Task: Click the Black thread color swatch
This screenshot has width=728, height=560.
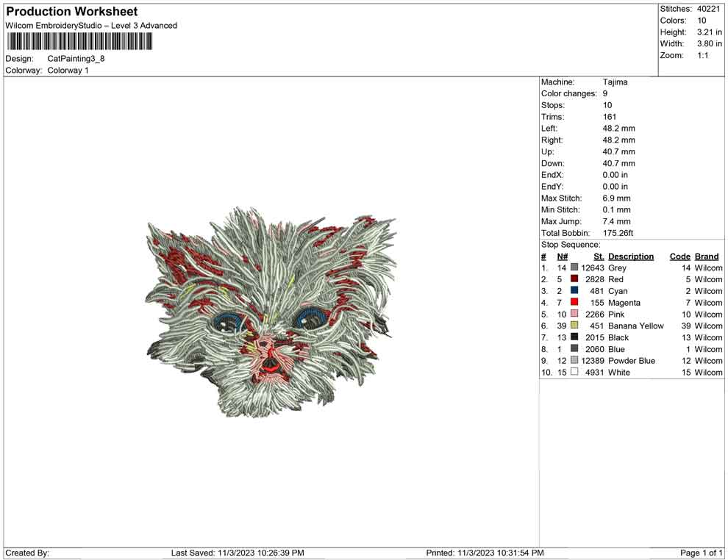Action: [x=574, y=337]
